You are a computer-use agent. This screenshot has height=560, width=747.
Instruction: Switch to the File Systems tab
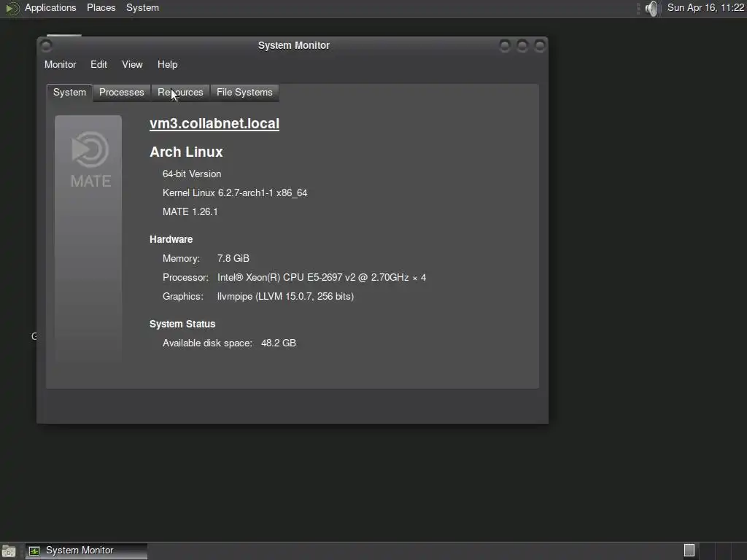tap(244, 93)
